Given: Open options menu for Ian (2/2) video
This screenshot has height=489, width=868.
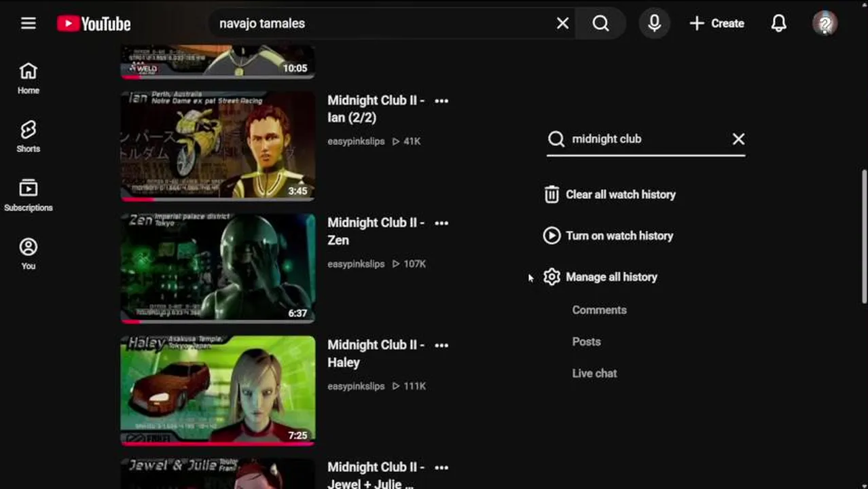Looking at the screenshot, I should point(441,101).
